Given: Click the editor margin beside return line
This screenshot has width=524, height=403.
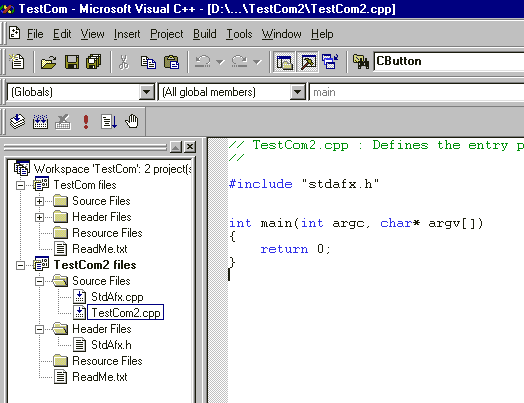Looking at the screenshot, I should 218,249.
